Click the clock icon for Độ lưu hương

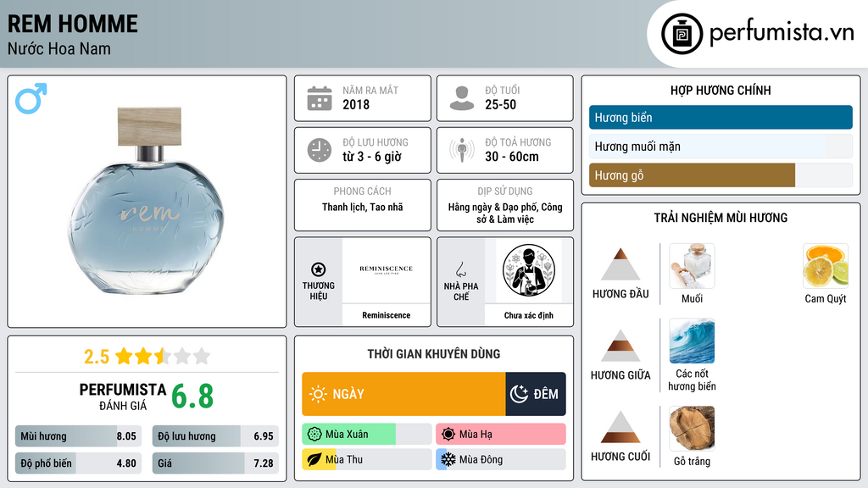320,151
